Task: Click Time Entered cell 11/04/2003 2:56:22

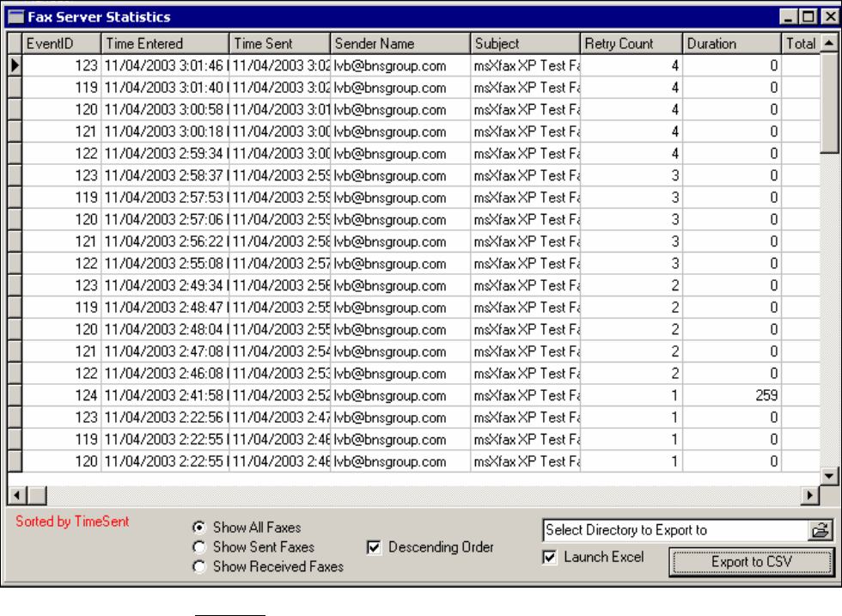Action: 165,241
